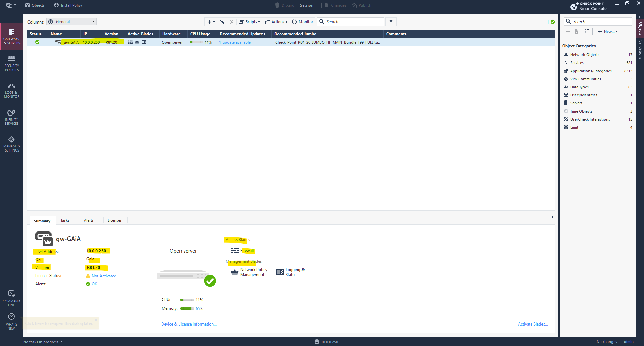Switch to Summary tab
Screen dimensions: 644x346
42,221
